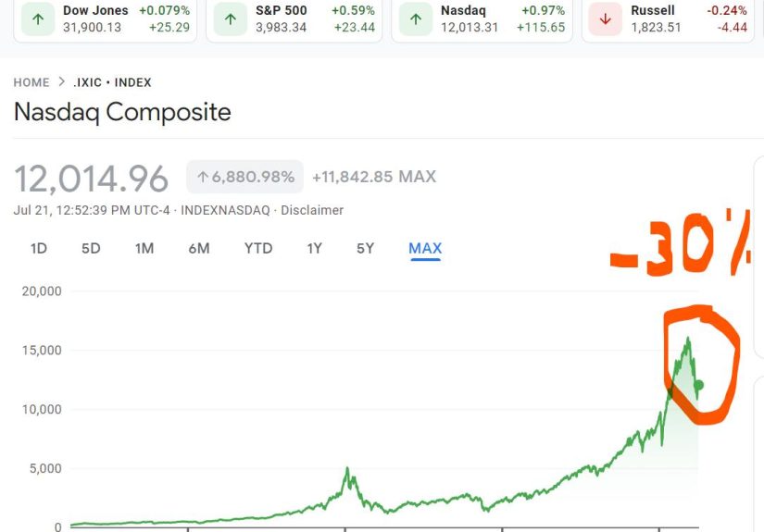Image resolution: width=764 pixels, height=532 pixels.
Task: Click the Russell red down-arrow icon
Action: pos(605,19)
